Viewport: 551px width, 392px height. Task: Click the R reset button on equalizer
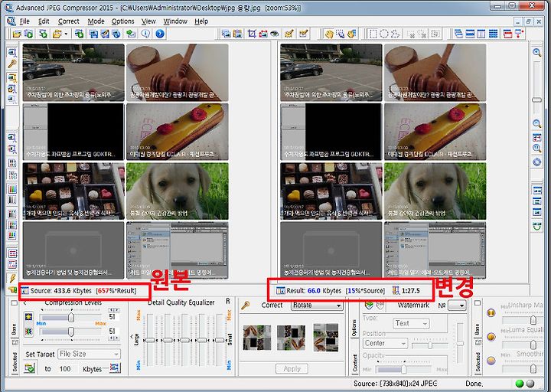(228, 302)
